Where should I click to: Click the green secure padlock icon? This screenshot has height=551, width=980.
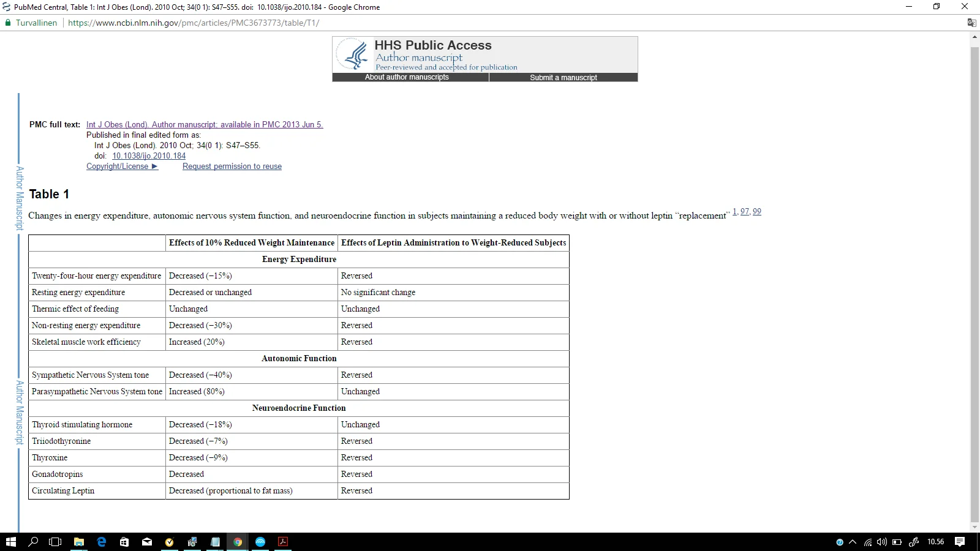pyautogui.click(x=8, y=23)
